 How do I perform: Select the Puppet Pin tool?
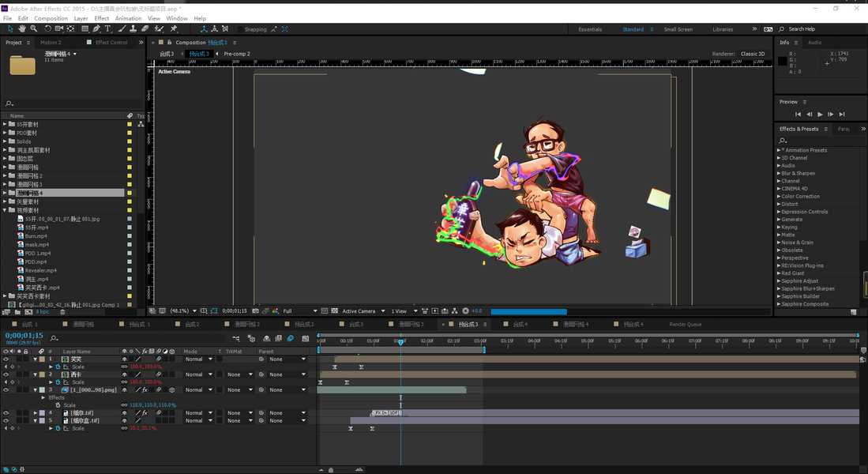(174, 28)
